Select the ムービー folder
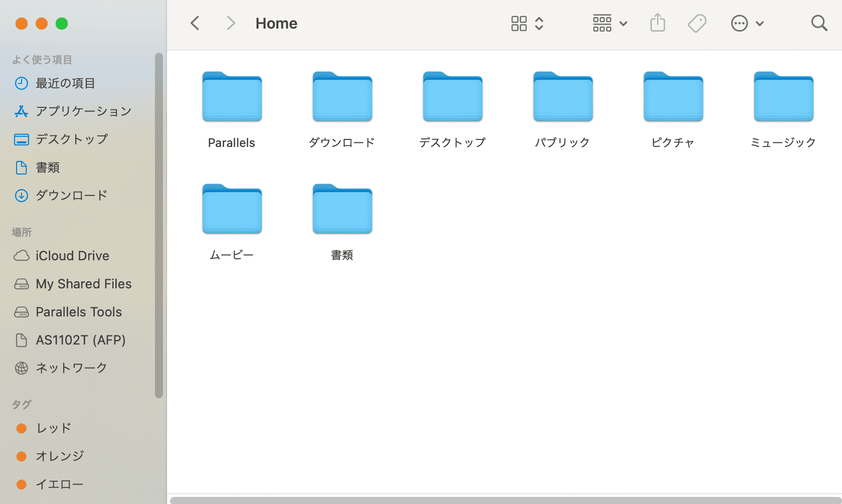 [x=232, y=209]
